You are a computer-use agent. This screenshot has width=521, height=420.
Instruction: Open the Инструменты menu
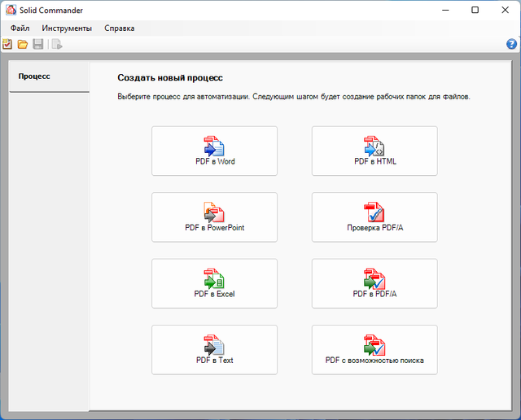(x=67, y=28)
